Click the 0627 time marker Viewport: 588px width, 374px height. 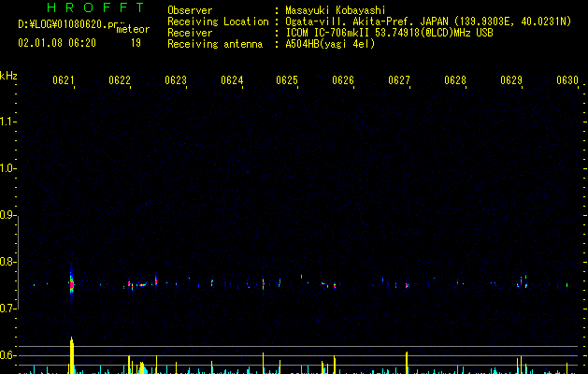(x=399, y=80)
